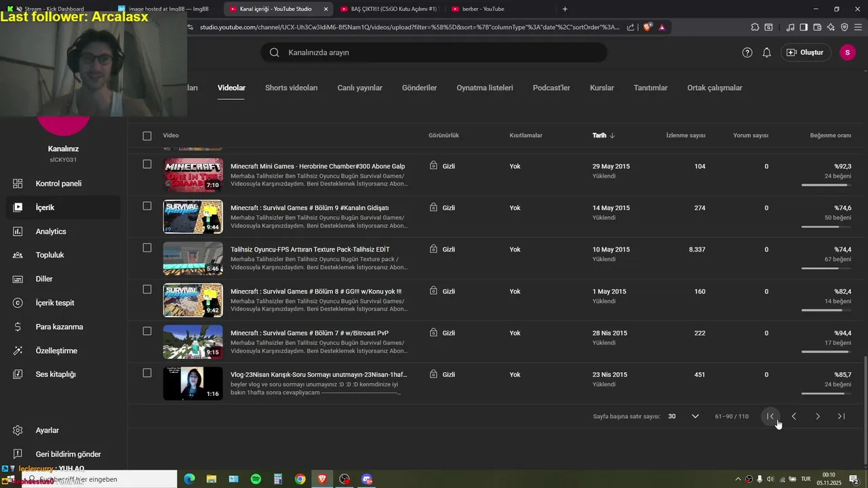Open Vlog-23Nisan video title link

click(x=319, y=375)
